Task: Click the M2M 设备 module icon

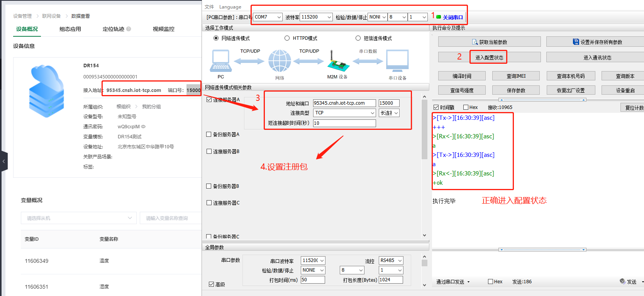Action: coord(338,61)
